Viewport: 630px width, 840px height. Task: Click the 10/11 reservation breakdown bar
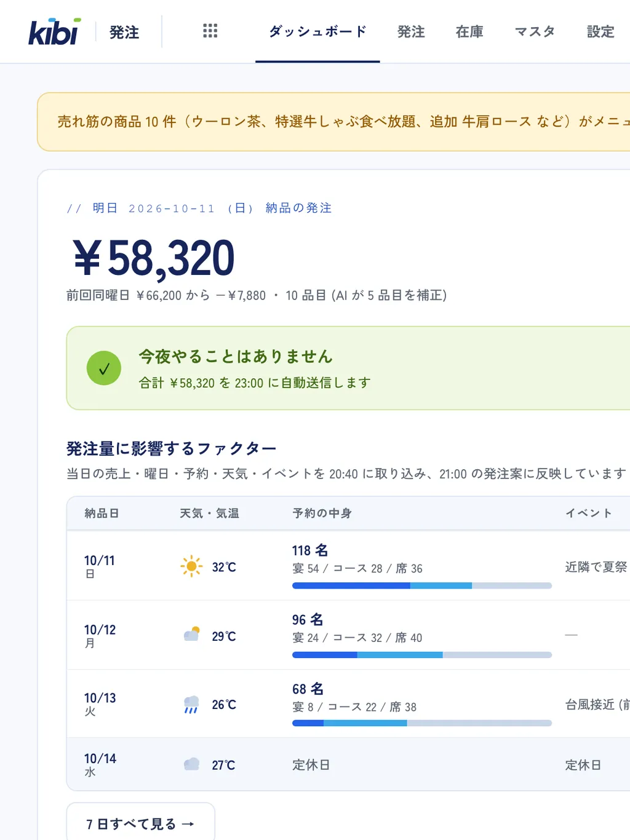pos(422,586)
